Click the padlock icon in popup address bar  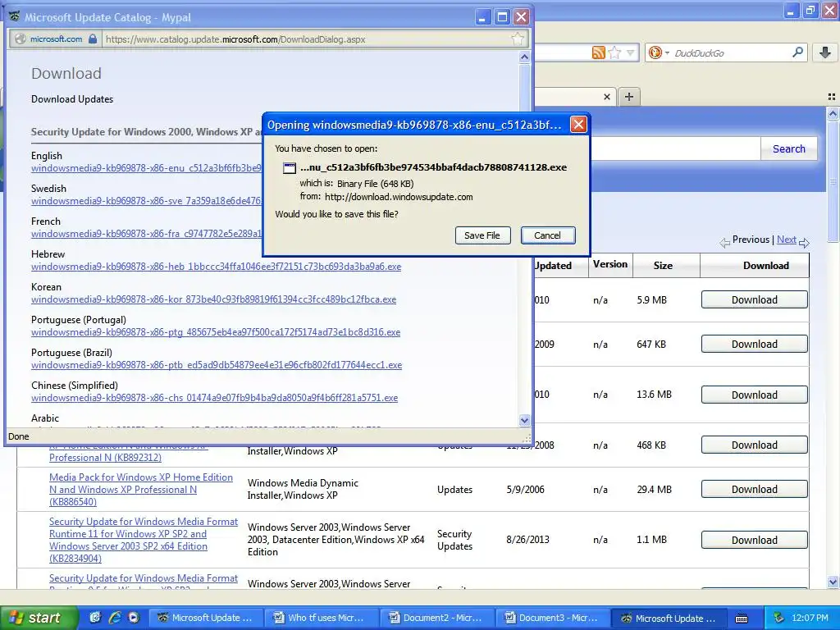[x=93, y=39]
